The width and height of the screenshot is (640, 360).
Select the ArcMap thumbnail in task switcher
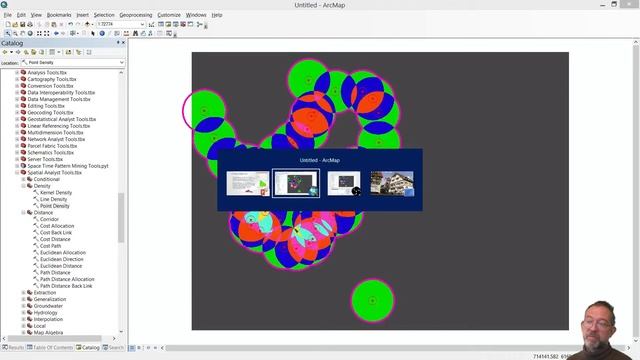(296, 184)
